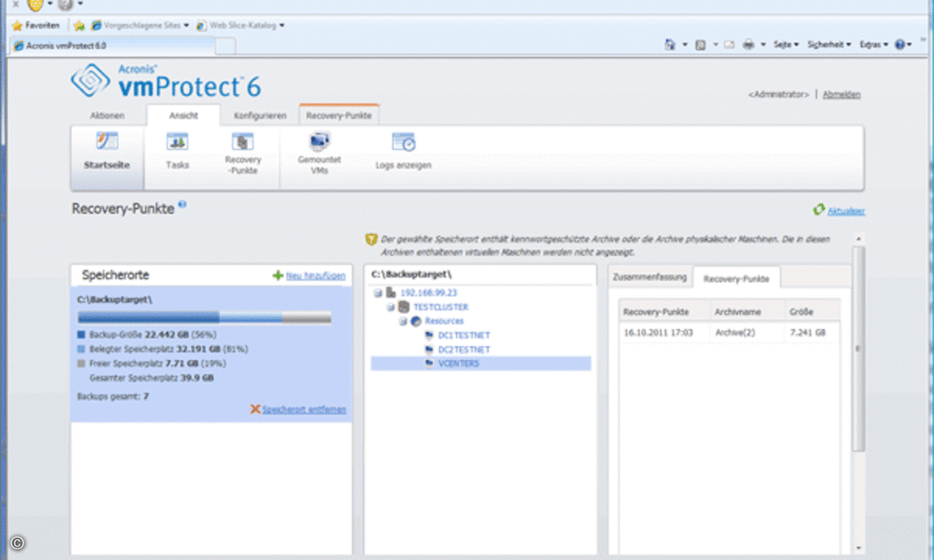
Task: Click the Resources pool icon
Action: point(416,321)
